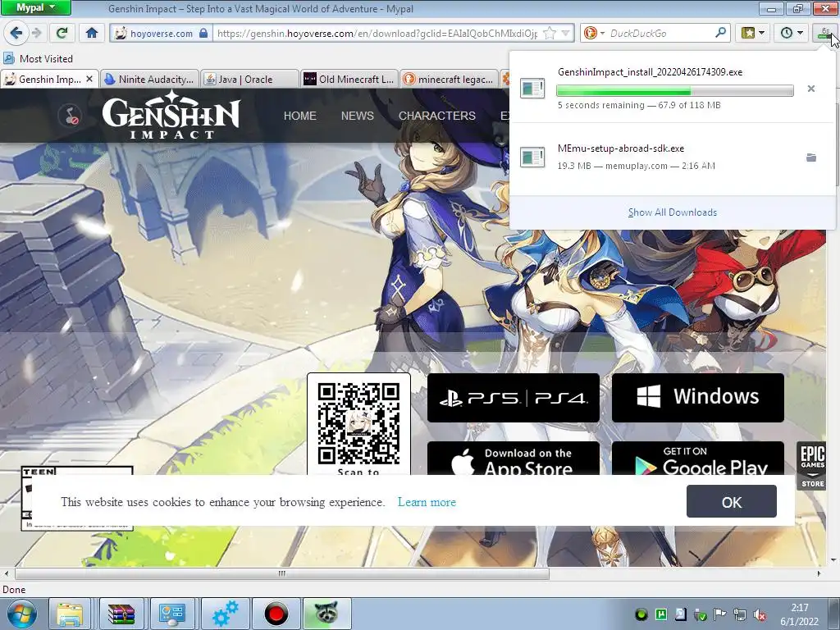
Task: Click Download on the App Store button
Action: tap(514, 459)
